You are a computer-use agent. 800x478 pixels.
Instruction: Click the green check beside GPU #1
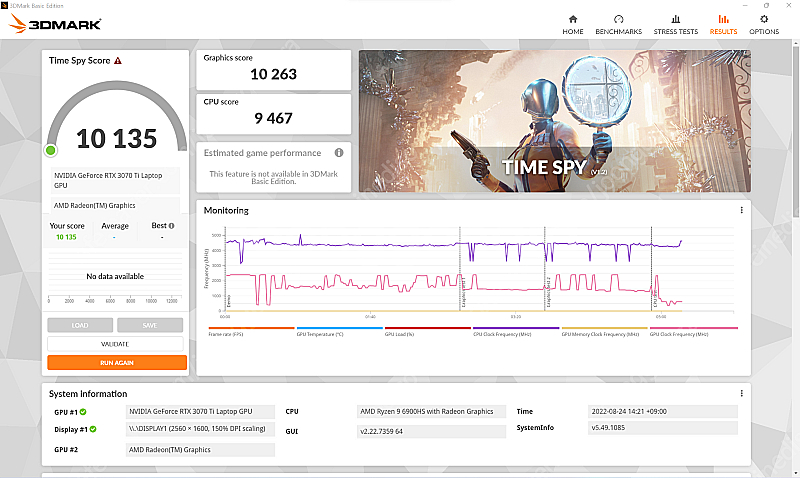pos(83,412)
